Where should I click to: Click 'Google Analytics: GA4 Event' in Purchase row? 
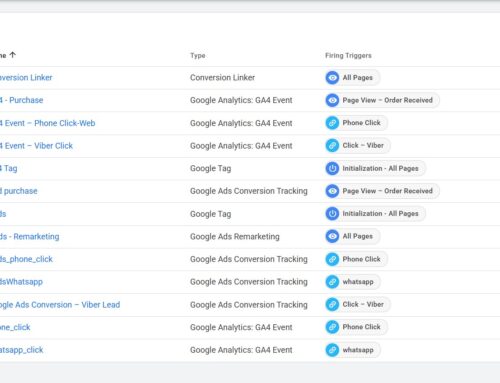(241, 100)
